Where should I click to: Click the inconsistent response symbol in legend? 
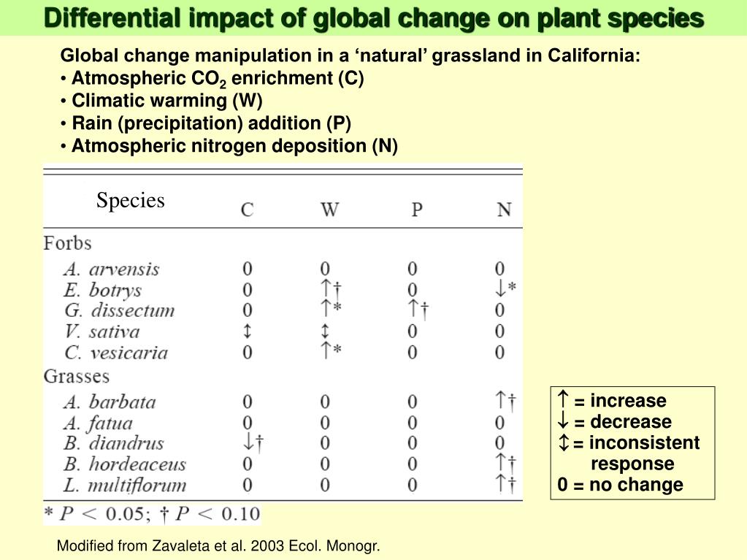click(x=564, y=442)
